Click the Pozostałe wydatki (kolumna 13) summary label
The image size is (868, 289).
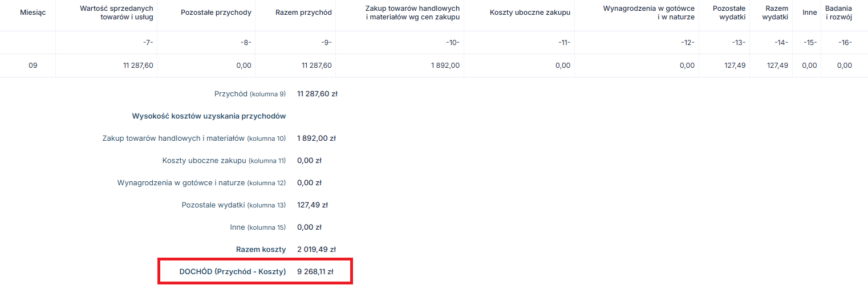point(233,205)
